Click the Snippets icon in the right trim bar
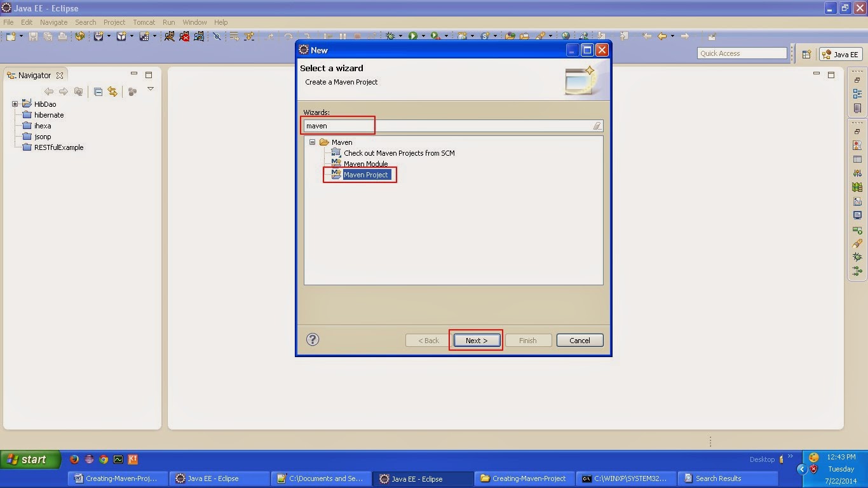This screenshot has height=488, width=868. click(x=857, y=201)
